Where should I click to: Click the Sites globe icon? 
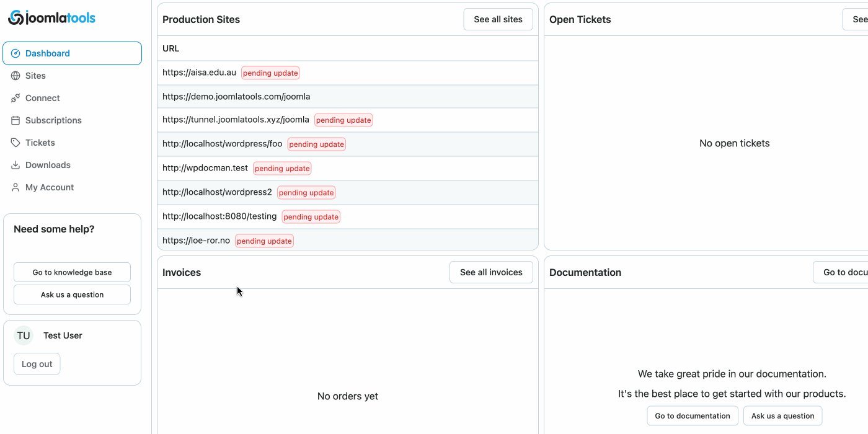15,76
